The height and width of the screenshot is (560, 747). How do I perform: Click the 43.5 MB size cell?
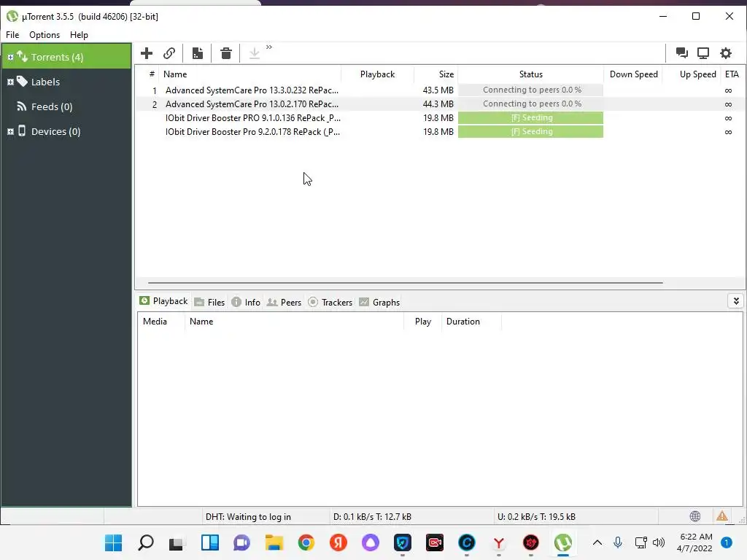pos(438,90)
